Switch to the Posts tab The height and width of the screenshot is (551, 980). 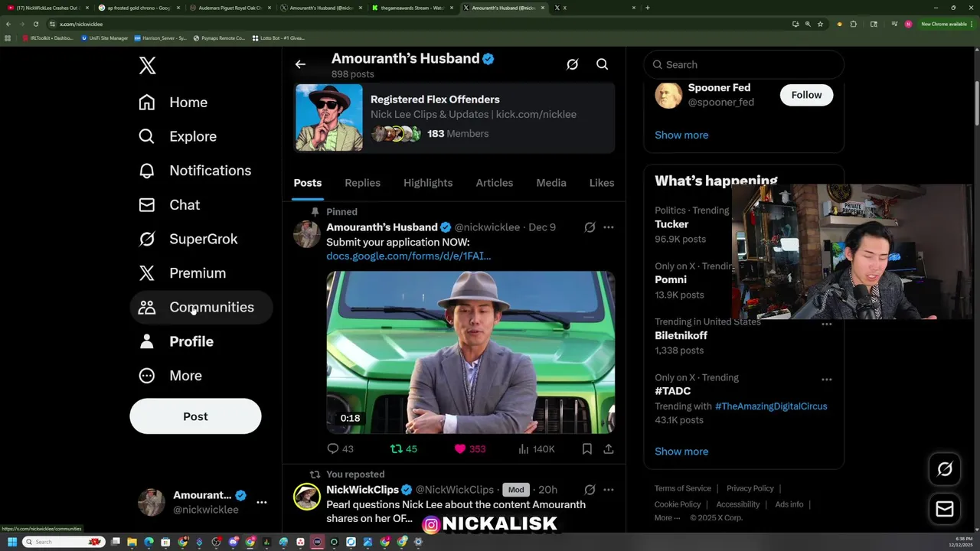click(x=308, y=183)
